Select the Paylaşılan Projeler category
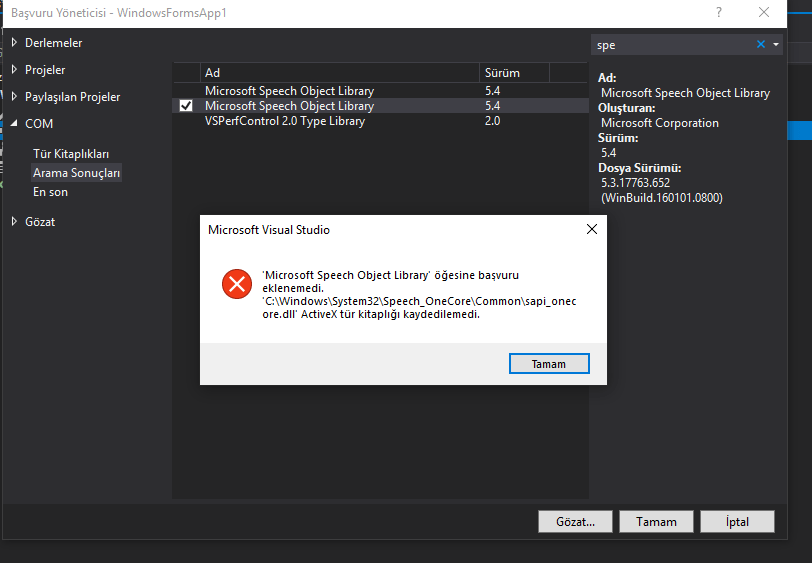812x563 pixels. click(72, 97)
